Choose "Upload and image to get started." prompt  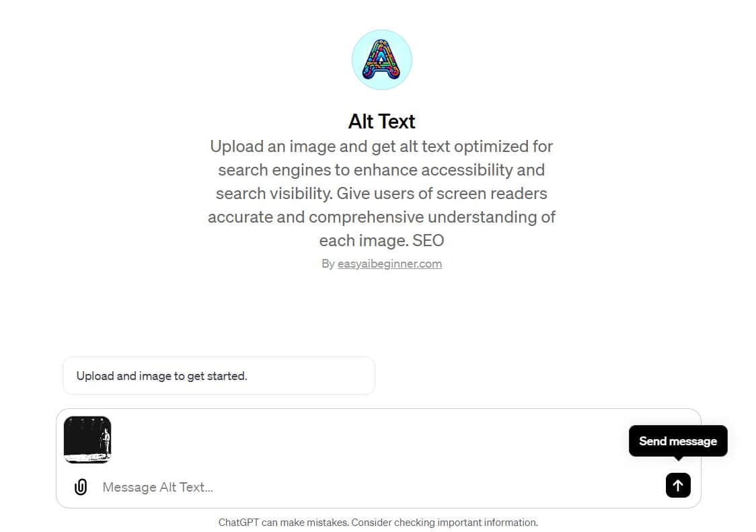219,376
